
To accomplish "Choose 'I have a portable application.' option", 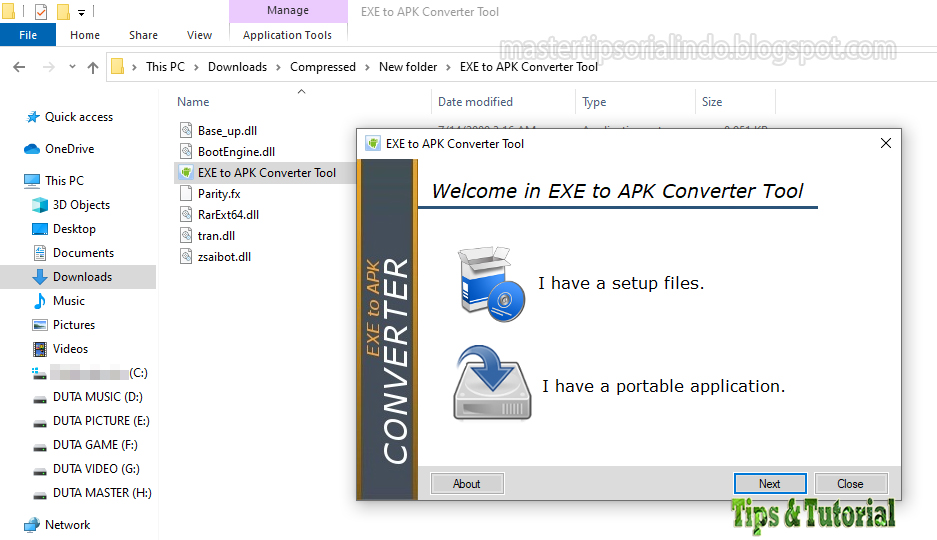I will [x=663, y=386].
